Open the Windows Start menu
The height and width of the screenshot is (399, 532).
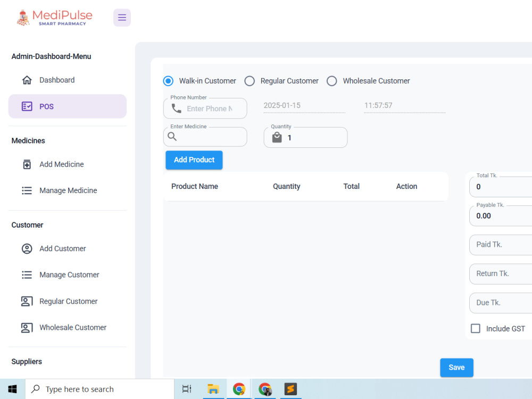click(13, 389)
